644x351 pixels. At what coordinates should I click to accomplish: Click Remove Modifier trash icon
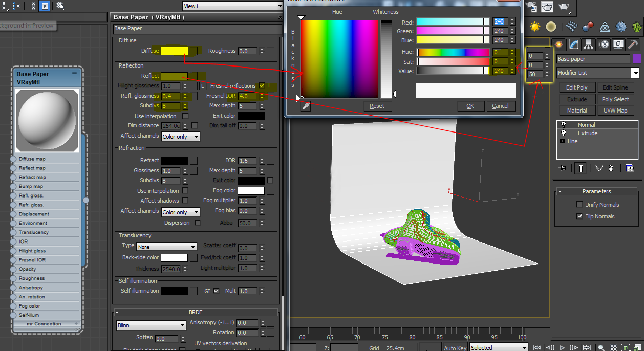611,168
